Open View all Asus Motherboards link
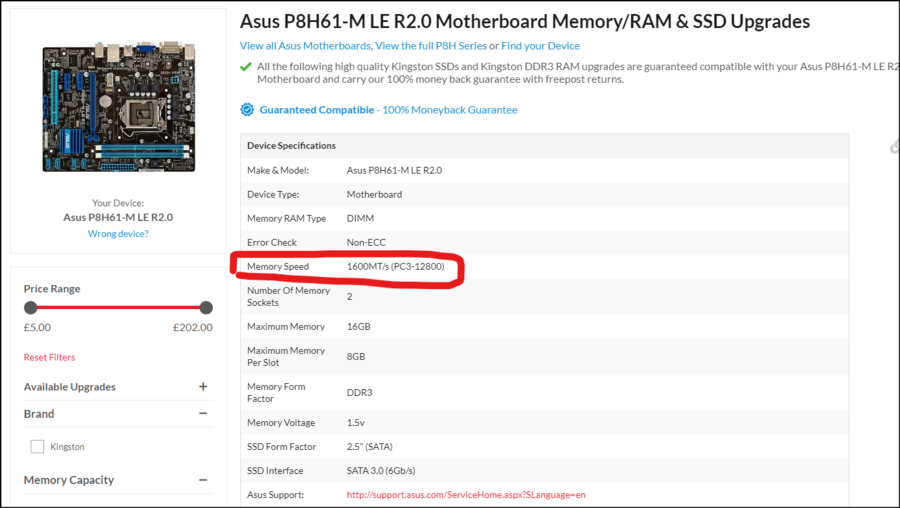The height and width of the screenshot is (508, 900). coord(305,46)
